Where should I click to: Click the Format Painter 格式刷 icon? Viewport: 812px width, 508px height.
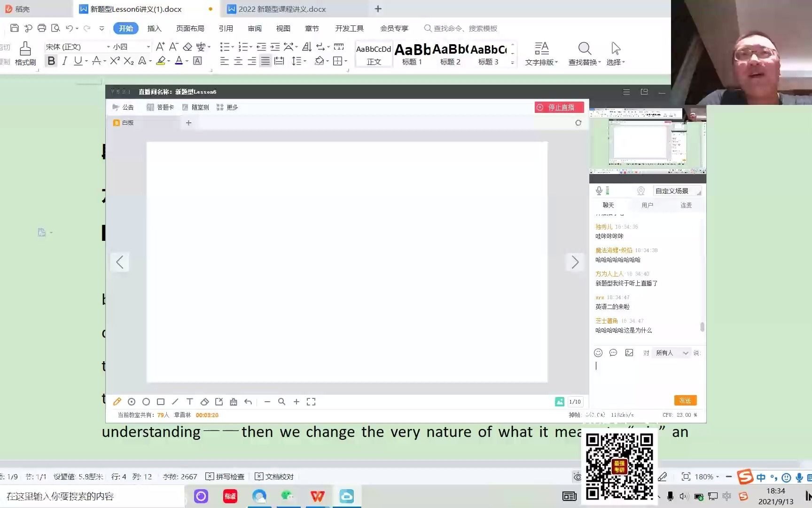tap(25, 54)
